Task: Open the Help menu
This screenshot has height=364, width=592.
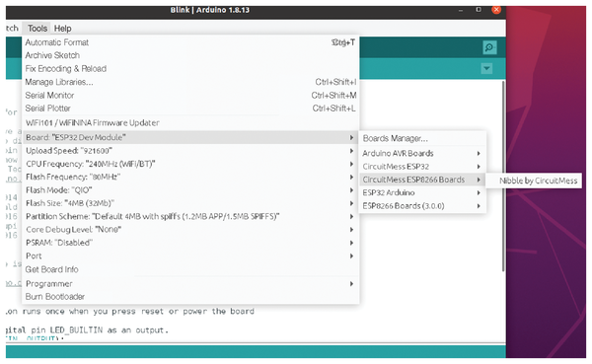Action: pos(63,29)
